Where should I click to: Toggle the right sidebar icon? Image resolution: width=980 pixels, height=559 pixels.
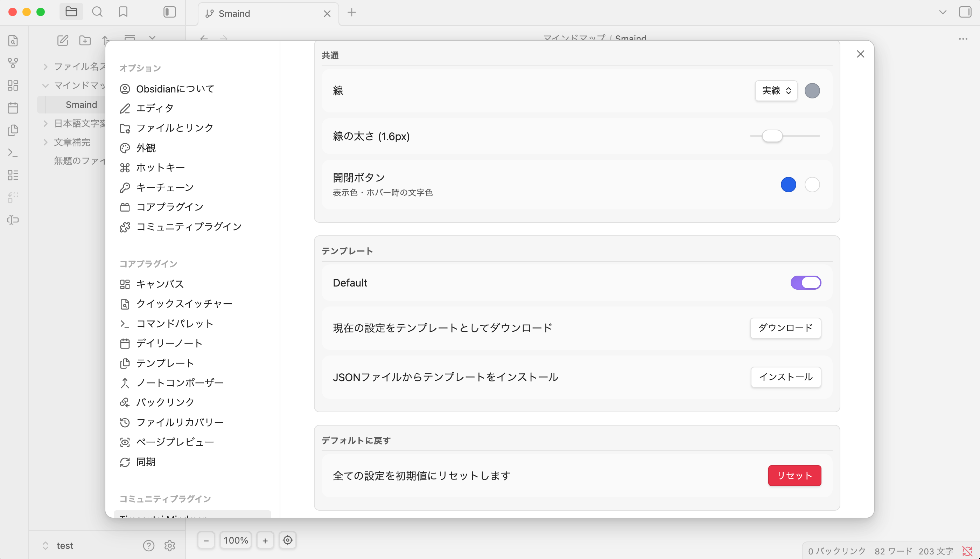[x=965, y=12]
